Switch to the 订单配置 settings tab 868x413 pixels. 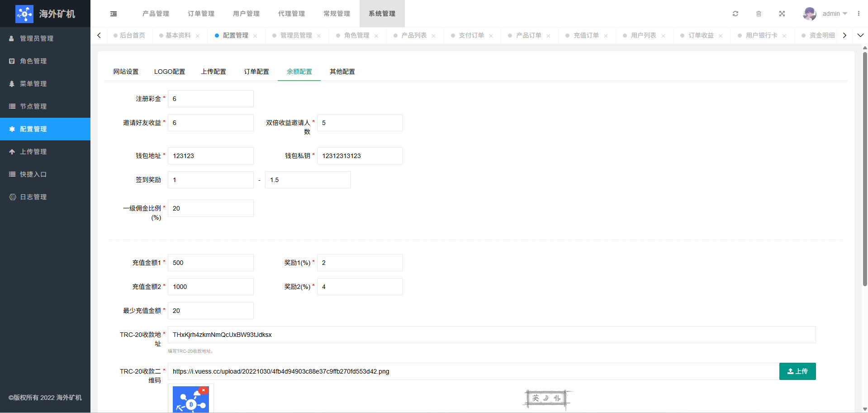(256, 72)
